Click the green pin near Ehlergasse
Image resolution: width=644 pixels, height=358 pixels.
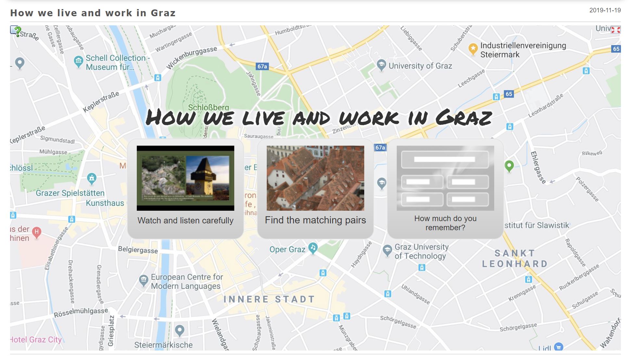[x=509, y=166]
